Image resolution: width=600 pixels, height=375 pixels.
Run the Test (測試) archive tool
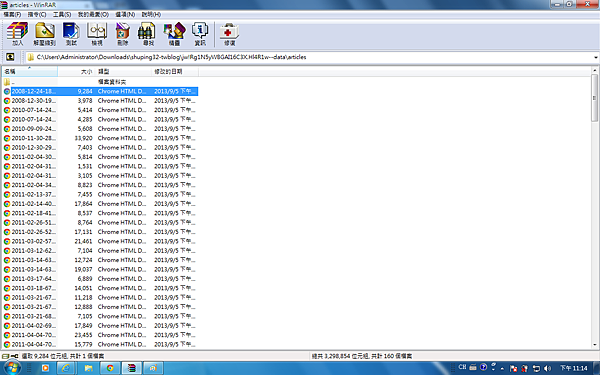click(71, 34)
